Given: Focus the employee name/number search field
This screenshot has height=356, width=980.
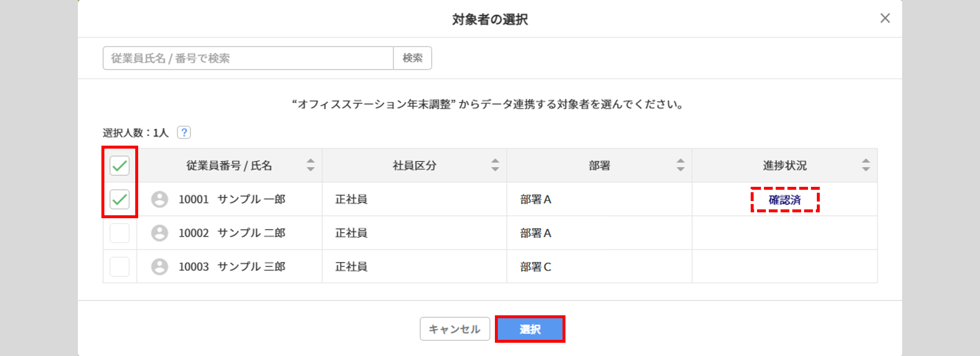Looking at the screenshot, I should pyautogui.click(x=248, y=58).
